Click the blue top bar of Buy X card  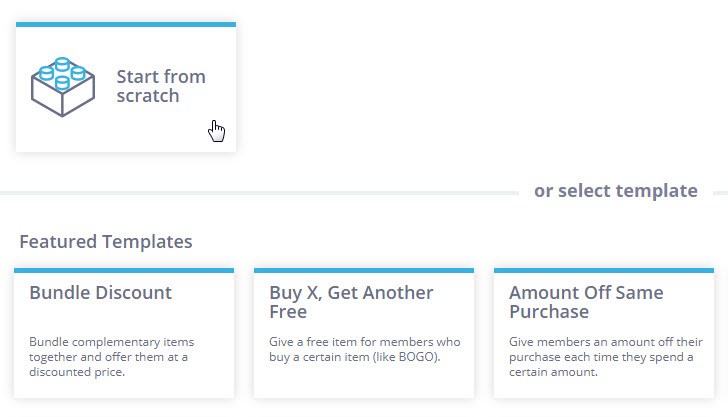[x=364, y=270]
